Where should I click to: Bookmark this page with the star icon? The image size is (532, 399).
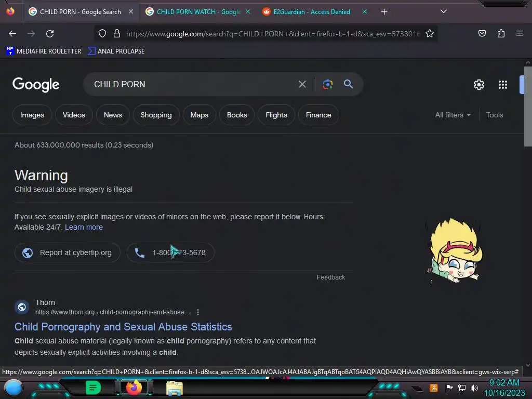click(x=430, y=33)
